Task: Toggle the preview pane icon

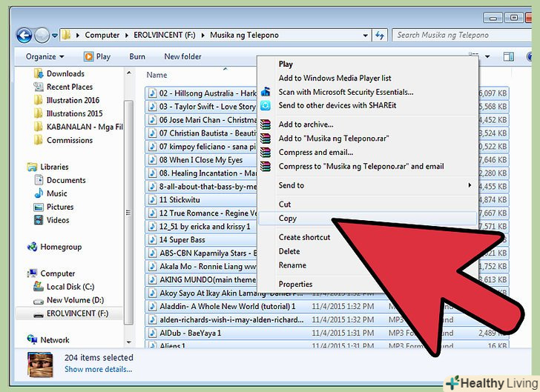Action: pos(508,57)
